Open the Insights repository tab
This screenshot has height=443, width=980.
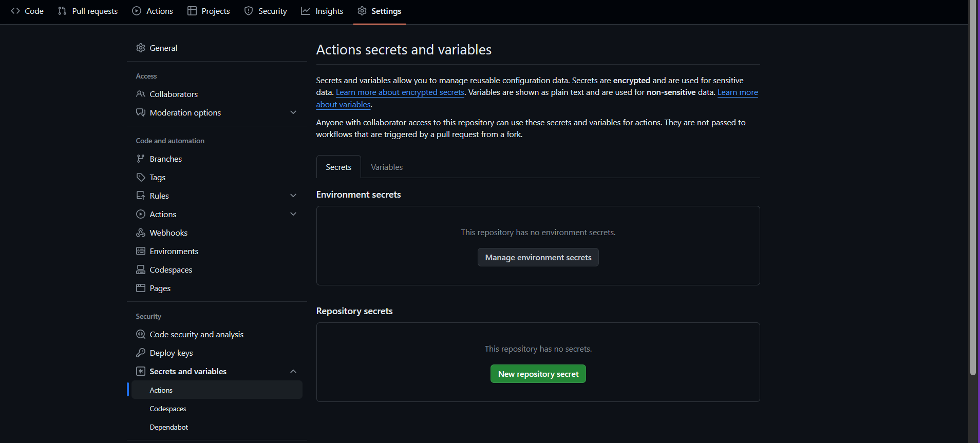[322, 11]
